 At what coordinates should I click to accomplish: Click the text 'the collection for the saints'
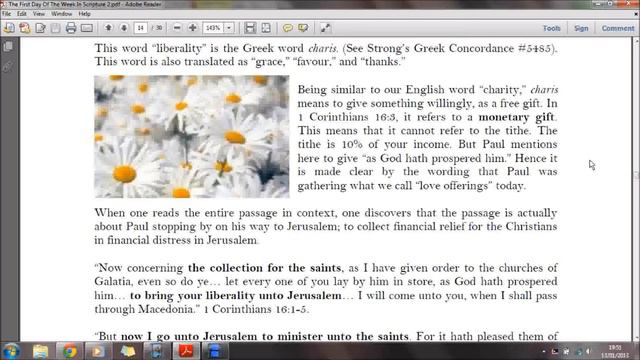(264, 268)
